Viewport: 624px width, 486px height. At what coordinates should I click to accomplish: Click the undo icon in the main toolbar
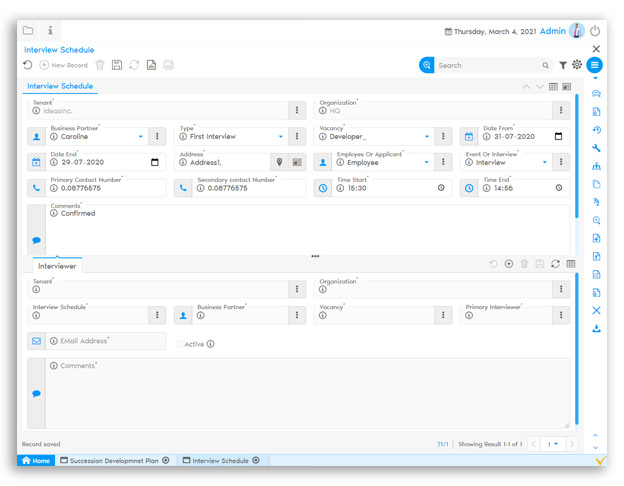(x=28, y=65)
